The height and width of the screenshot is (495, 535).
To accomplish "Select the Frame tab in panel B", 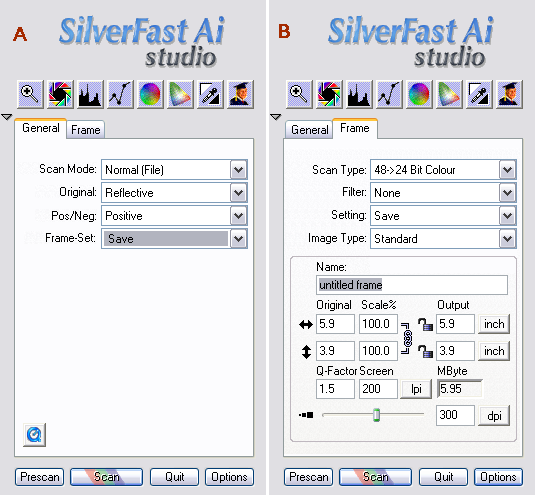I will coord(355,128).
